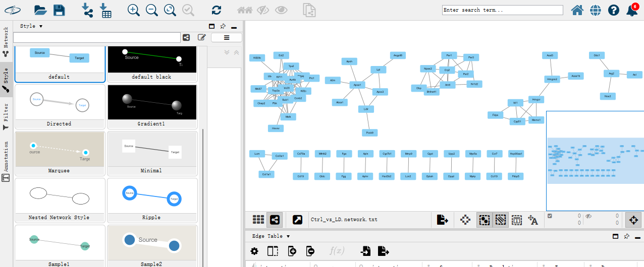Click the Import Network from File icon
This screenshot has width=644, height=267.
tap(87, 10)
